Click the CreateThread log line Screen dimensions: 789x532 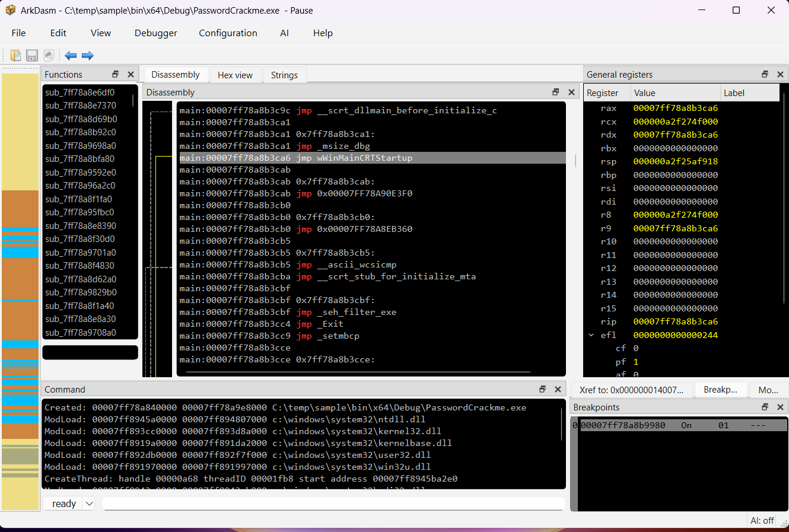coord(251,479)
